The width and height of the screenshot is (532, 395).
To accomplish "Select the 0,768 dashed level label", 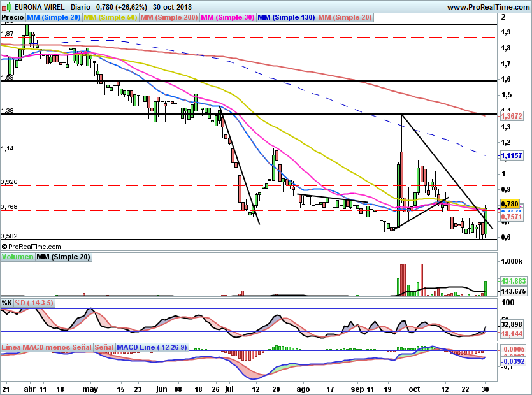I will 9,207.
